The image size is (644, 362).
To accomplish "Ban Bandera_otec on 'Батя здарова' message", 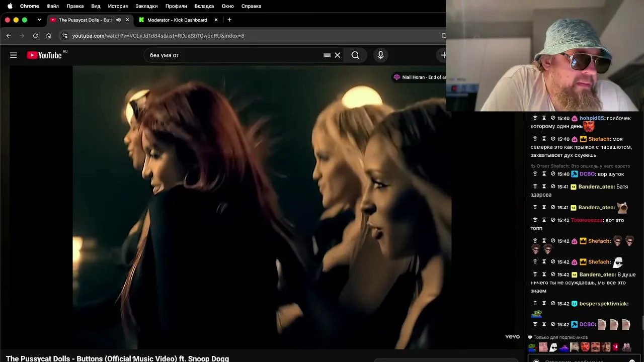I will click(x=553, y=187).
